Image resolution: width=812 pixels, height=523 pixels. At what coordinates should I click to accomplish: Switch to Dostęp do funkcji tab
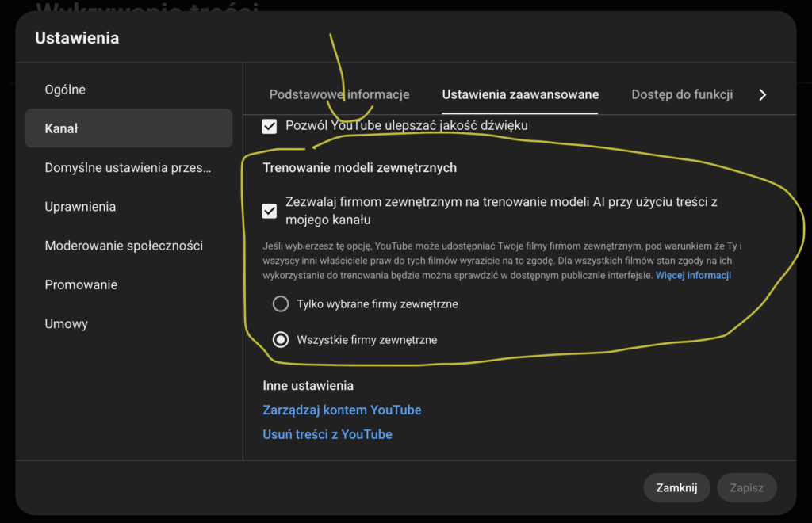[x=682, y=94]
